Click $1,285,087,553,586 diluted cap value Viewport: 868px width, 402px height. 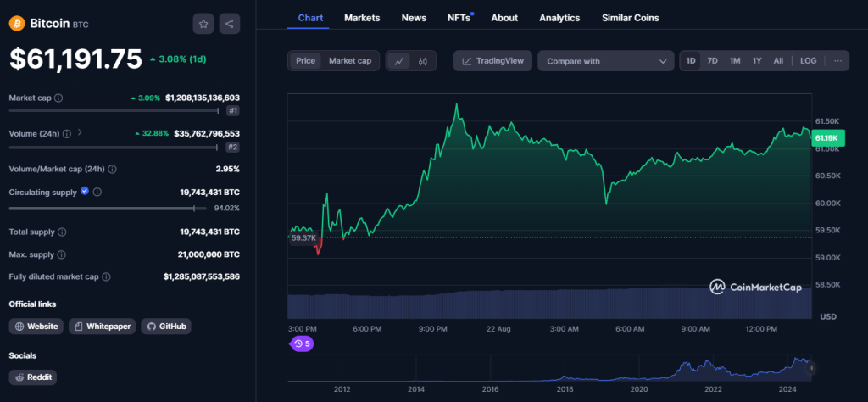coord(202,276)
